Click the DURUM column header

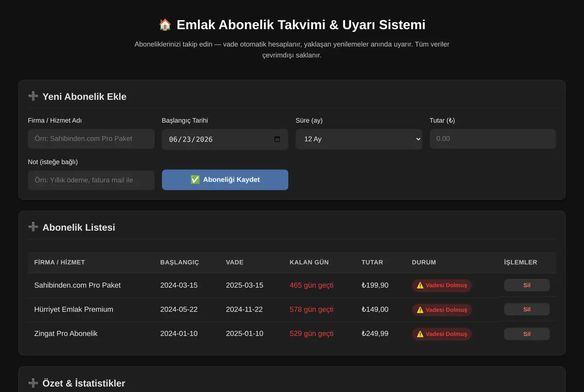pos(424,262)
